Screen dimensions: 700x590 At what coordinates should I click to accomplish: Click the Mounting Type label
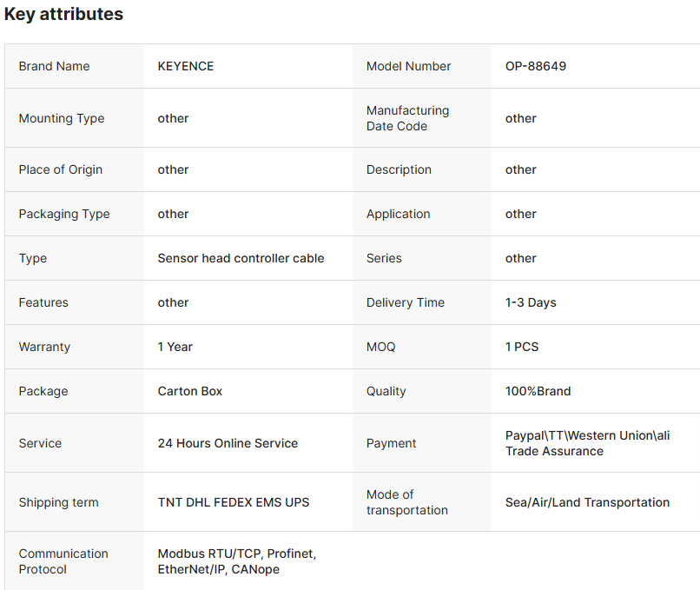tap(61, 118)
